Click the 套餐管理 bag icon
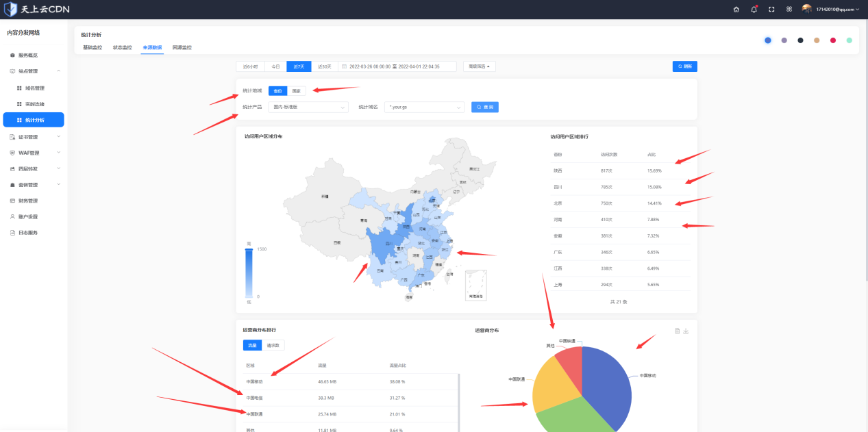 12,185
